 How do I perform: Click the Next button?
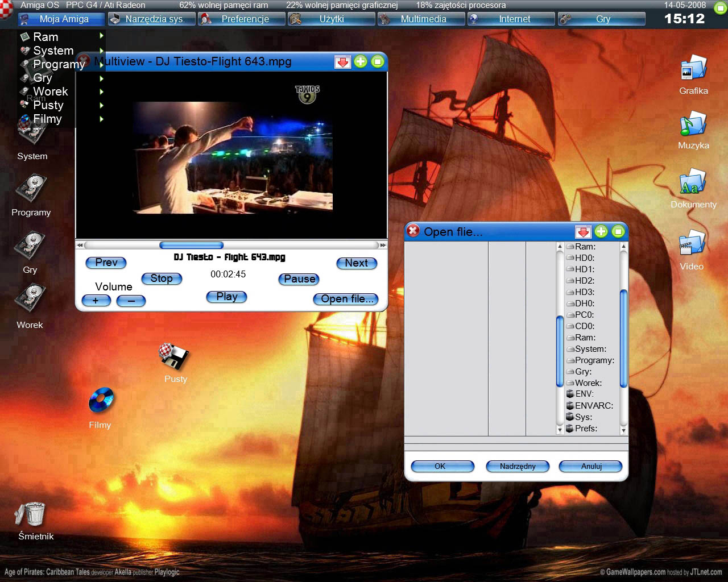click(357, 263)
